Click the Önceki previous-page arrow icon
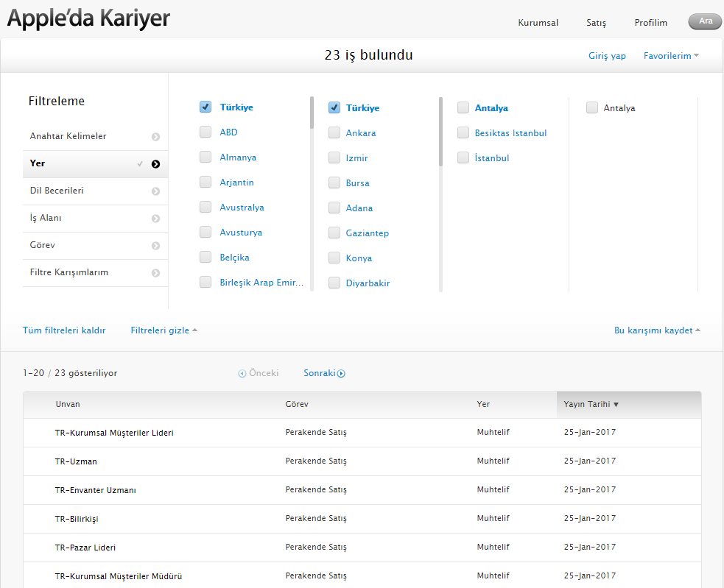This screenshot has width=724, height=588. coord(242,373)
